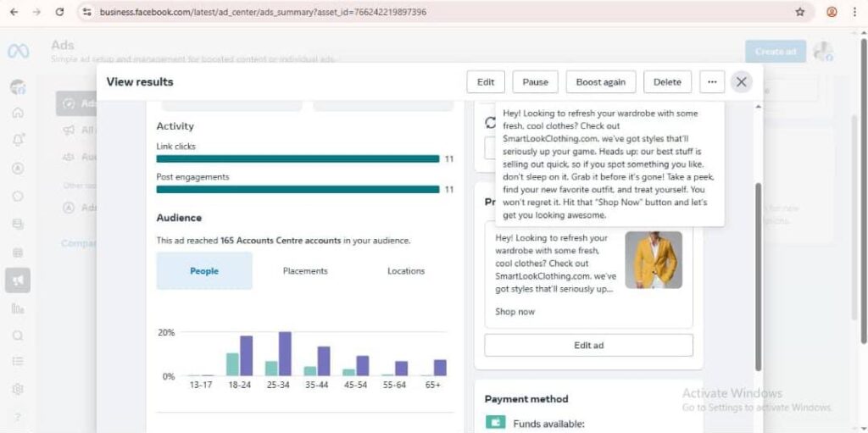Click the Meta logo in the sidebar

[x=18, y=52]
